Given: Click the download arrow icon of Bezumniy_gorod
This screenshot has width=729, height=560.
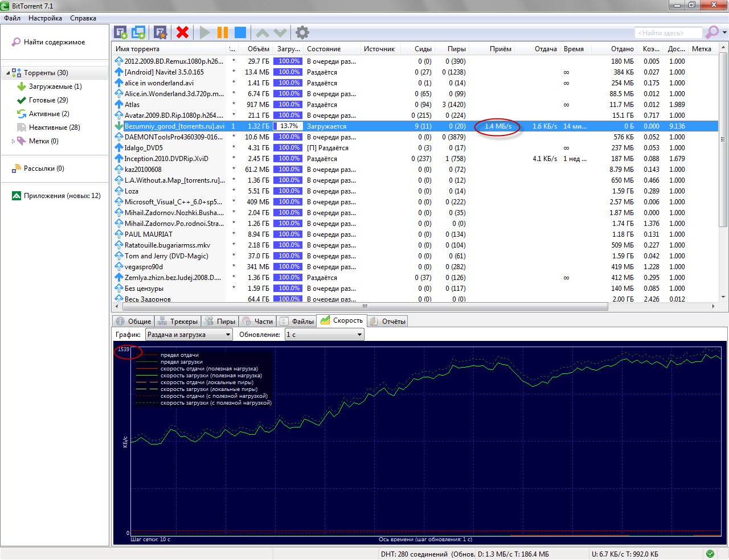Looking at the screenshot, I should [x=118, y=126].
